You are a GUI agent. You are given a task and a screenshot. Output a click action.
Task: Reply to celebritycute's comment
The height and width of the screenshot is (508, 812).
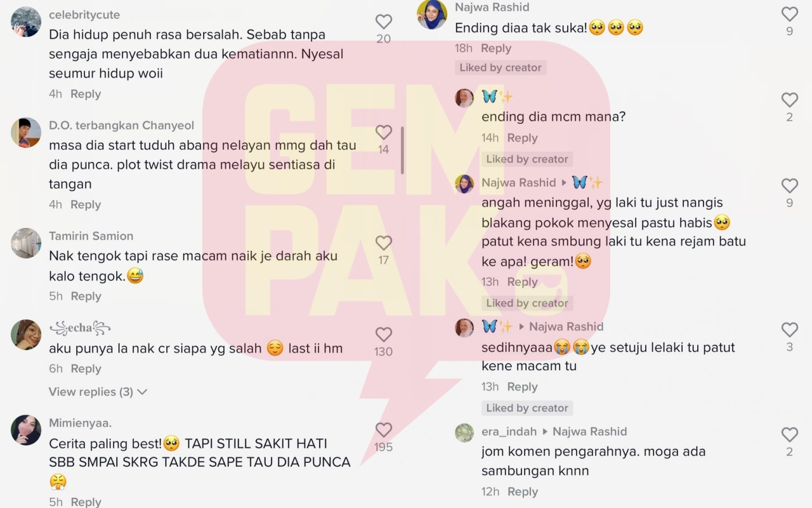click(86, 94)
